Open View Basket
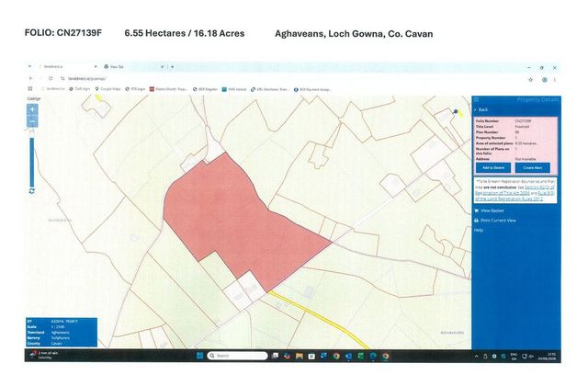588x386 pixels. pyautogui.click(x=492, y=210)
